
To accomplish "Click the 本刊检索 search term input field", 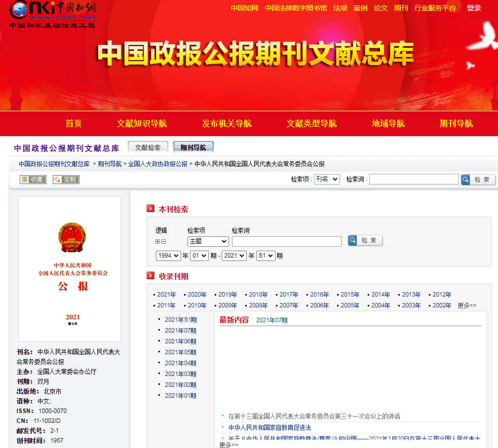I will (286, 241).
